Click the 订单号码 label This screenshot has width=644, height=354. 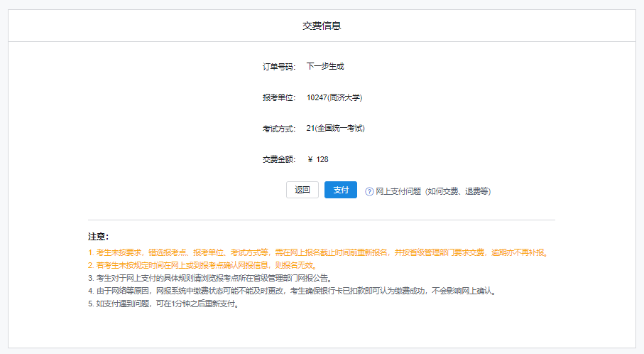tap(278, 67)
